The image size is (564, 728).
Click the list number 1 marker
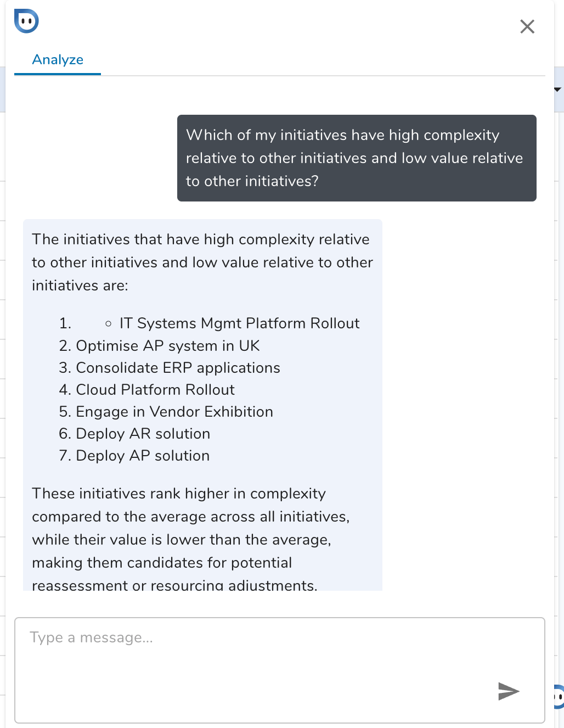[65, 323]
